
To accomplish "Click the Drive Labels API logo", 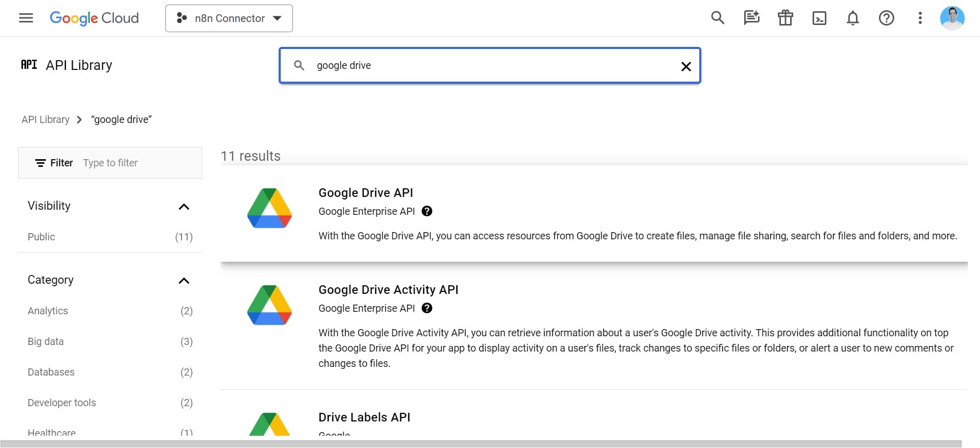I will pos(269,425).
